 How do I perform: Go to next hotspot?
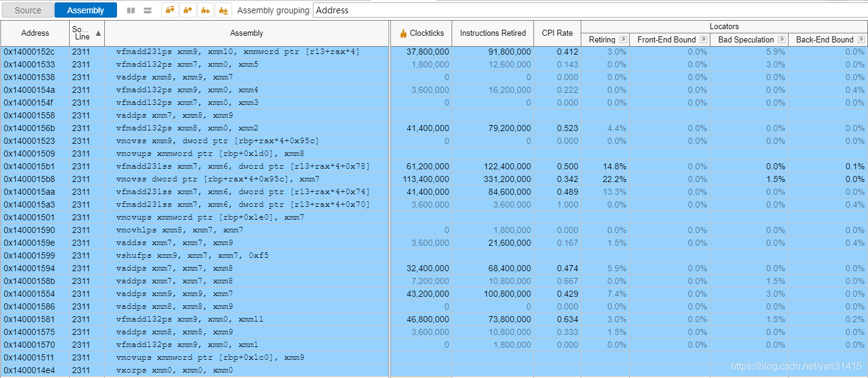206,10
